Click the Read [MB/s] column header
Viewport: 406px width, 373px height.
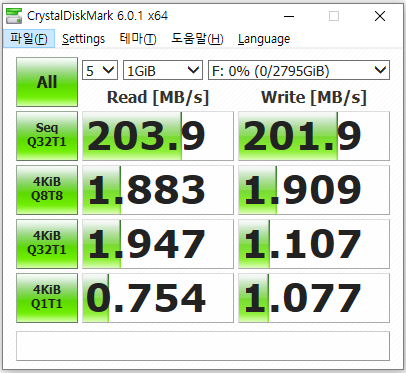[x=158, y=98]
